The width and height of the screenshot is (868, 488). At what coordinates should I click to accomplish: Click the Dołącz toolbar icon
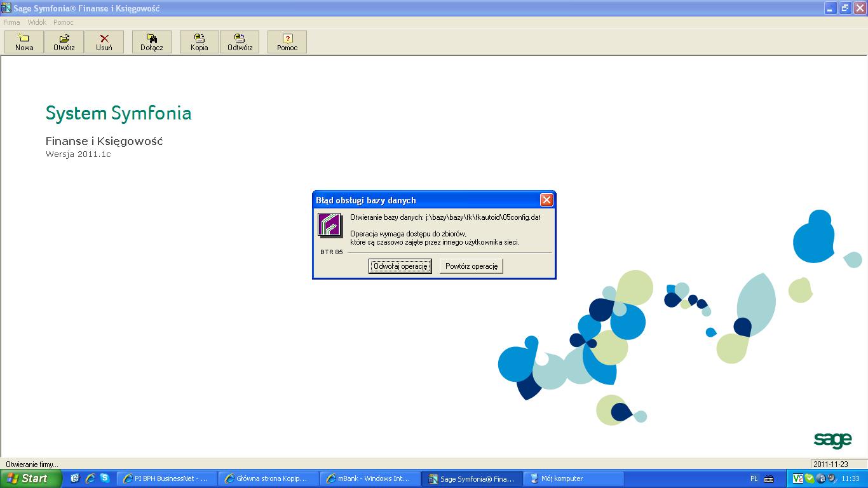click(152, 42)
